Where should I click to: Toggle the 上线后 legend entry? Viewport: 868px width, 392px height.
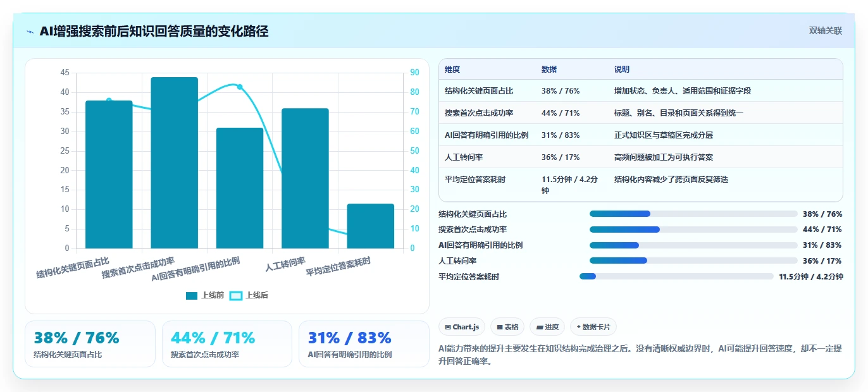tap(249, 295)
